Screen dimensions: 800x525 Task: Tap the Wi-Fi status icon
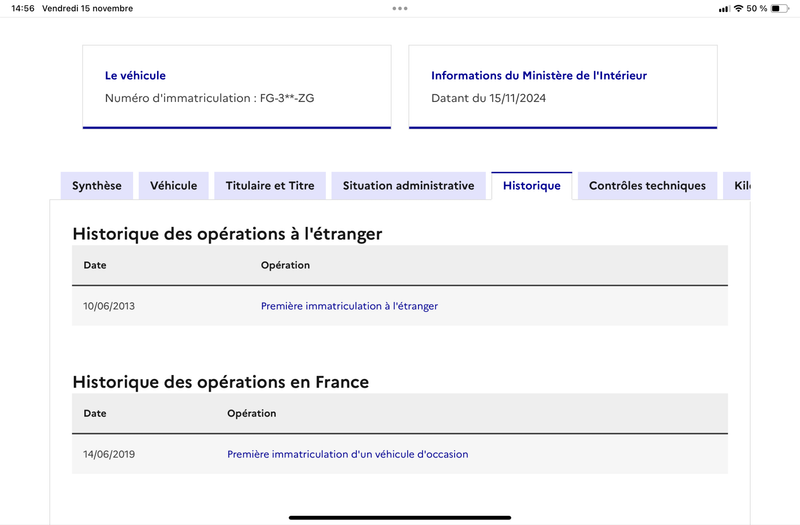pyautogui.click(x=738, y=8)
